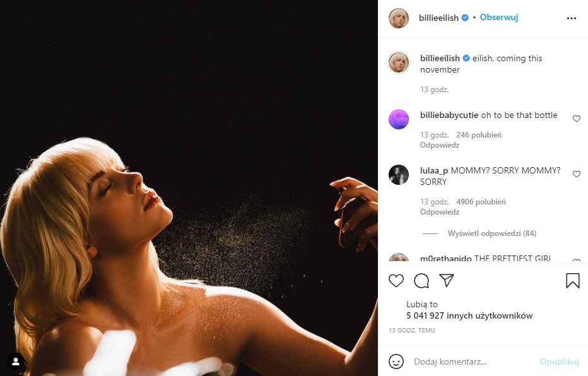Save the post with the bookmark icon
This screenshot has width=588, height=376.
tap(572, 281)
